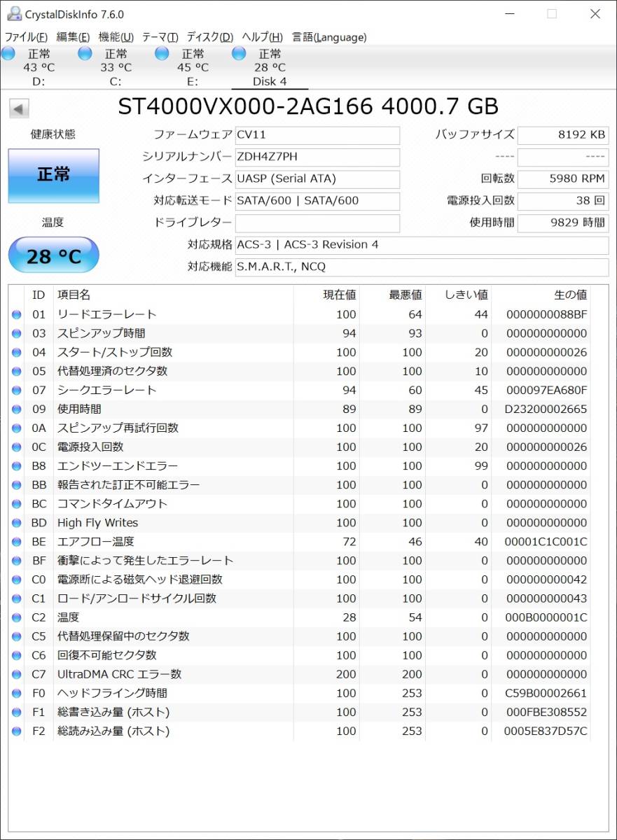Select the 電源断による磁気ヘッド退避回数 row

(299, 580)
